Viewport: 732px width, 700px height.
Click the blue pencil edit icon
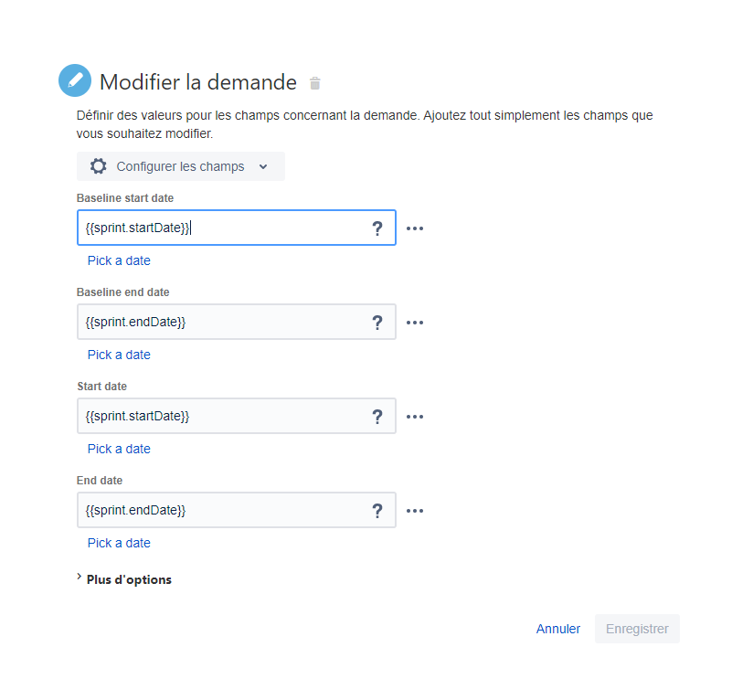[x=75, y=80]
